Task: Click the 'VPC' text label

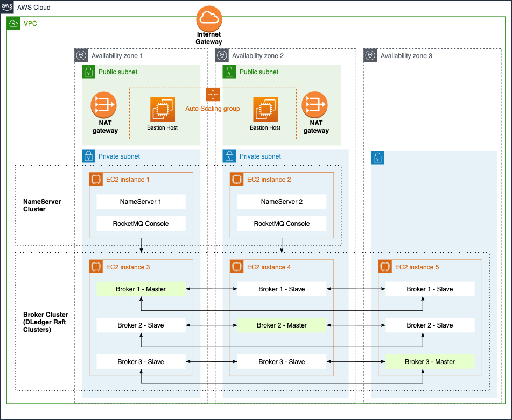Action: (x=30, y=24)
